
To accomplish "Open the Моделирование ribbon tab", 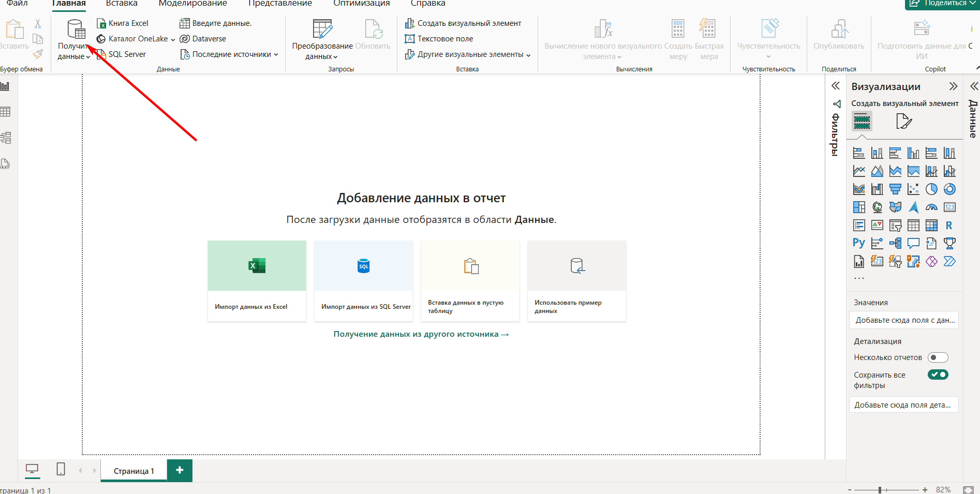I will (192, 4).
